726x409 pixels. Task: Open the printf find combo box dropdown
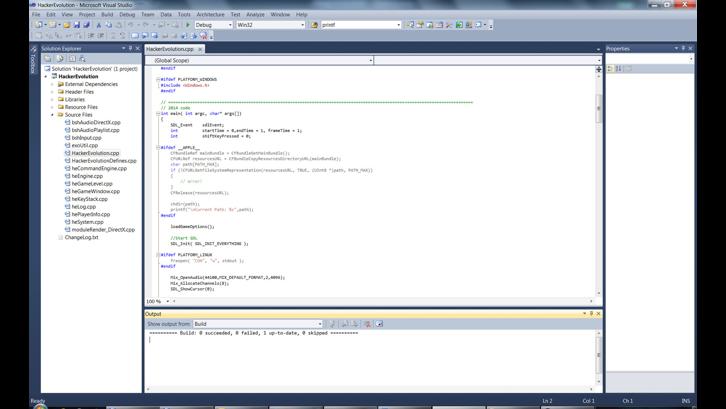pos(399,25)
